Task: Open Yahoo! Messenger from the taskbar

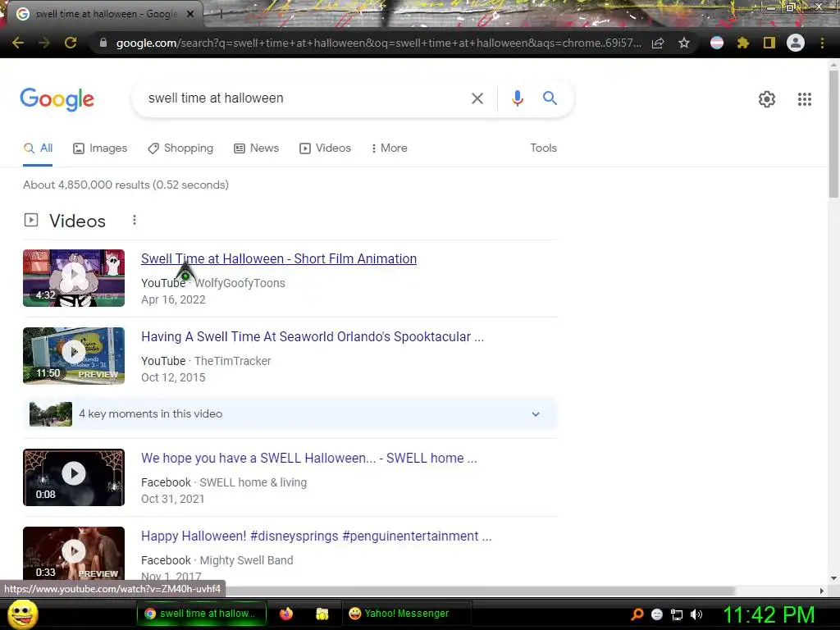Action: [x=407, y=614]
